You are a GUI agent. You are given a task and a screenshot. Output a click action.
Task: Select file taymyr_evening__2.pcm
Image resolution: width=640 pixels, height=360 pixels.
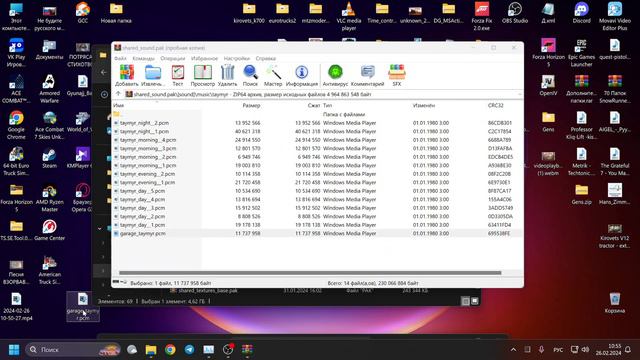(x=317, y=174)
